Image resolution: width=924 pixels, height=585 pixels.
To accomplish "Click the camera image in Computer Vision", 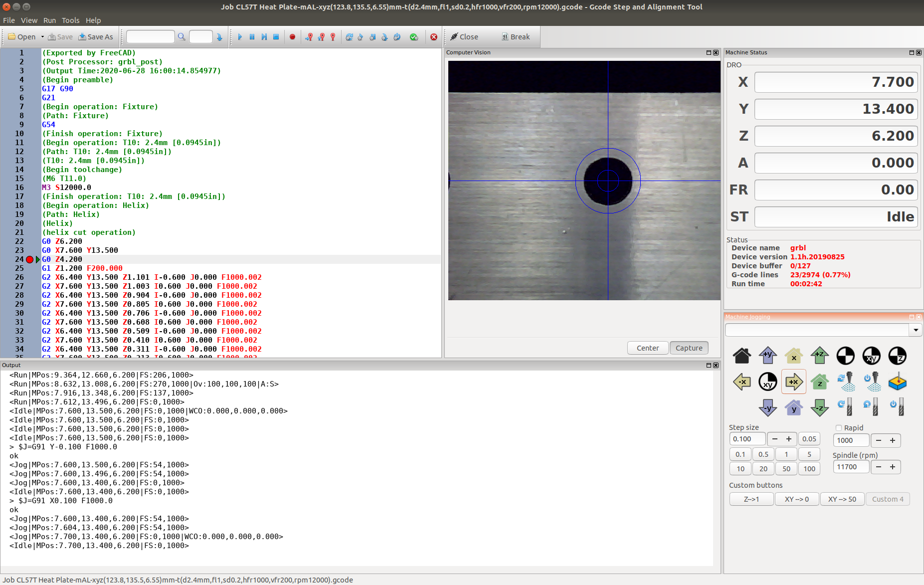I will [584, 181].
